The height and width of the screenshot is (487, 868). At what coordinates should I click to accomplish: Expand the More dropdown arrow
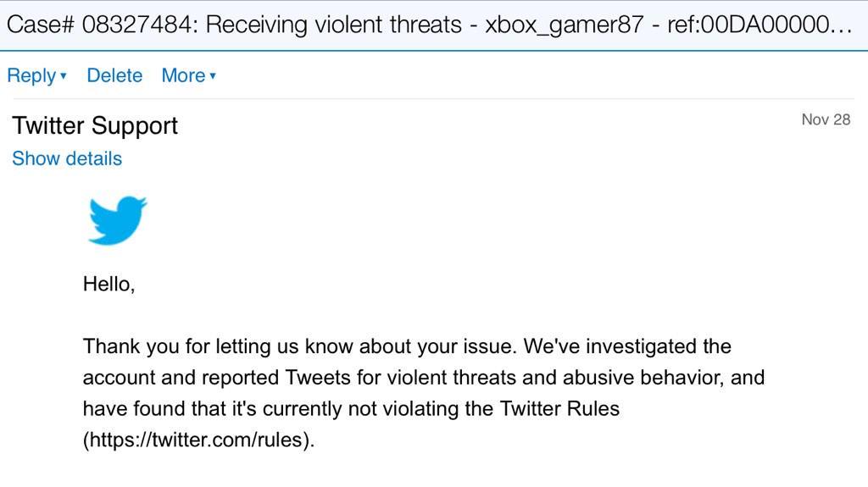point(213,76)
